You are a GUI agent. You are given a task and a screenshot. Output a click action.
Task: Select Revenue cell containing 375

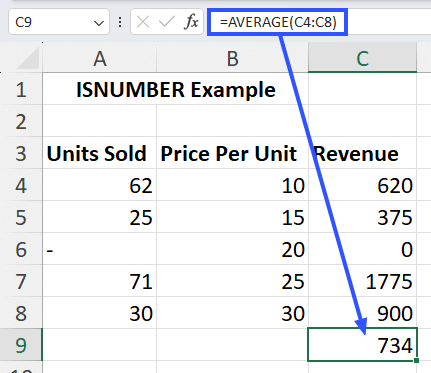pyautogui.click(x=362, y=217)
